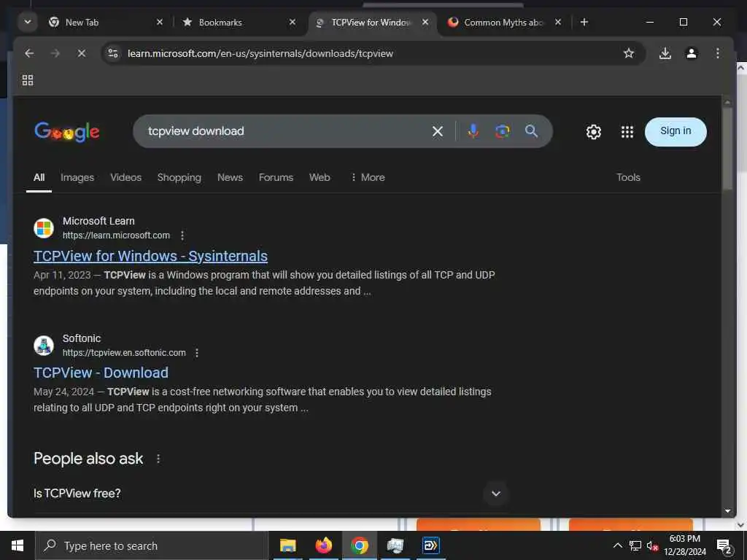Screen dimensions: 747x560
Task: View site information icon in address bar
Action: pos(113,53)
